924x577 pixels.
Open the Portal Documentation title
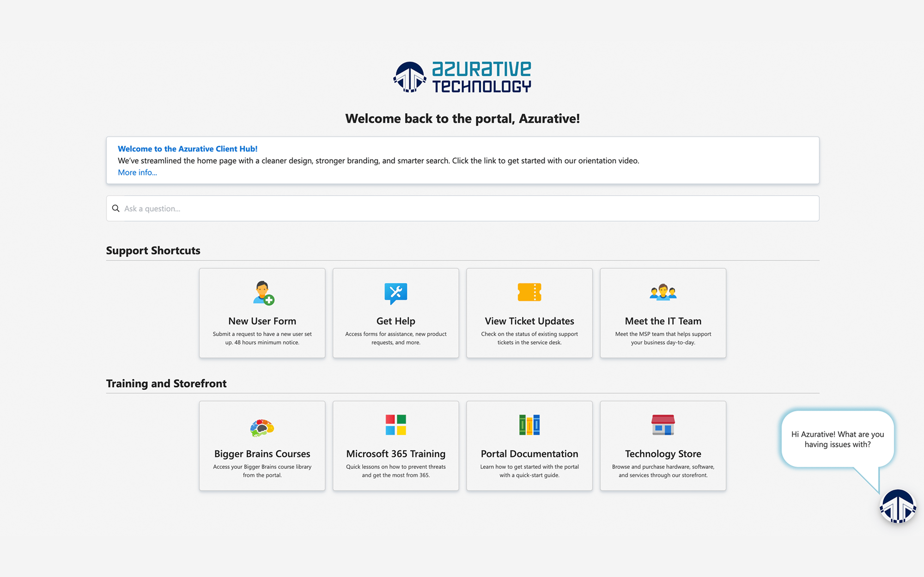click(x=529, y=454)
